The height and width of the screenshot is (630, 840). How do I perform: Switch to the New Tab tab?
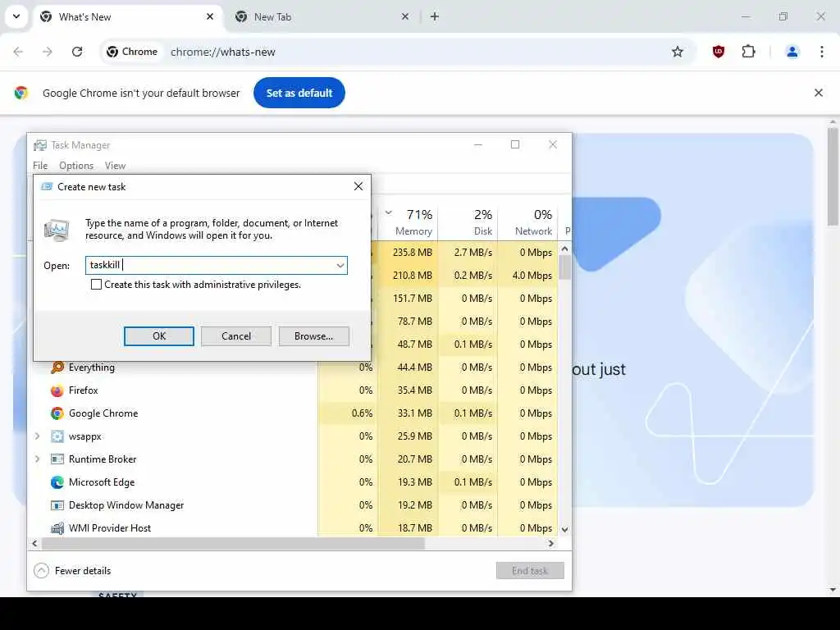click(x=324, y=16)
